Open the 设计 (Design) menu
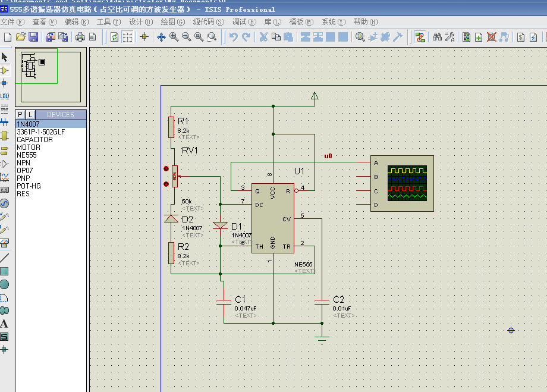547x392 pixels. pos(140,22)
